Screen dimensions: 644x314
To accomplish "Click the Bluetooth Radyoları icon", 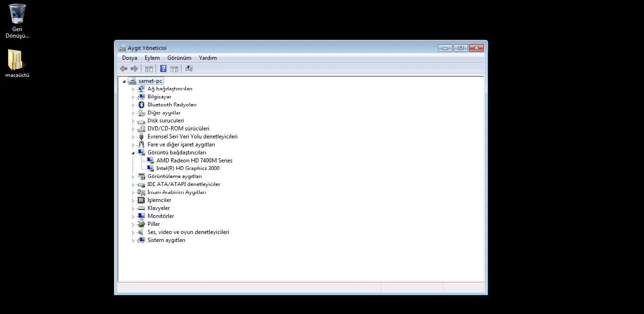I will click(141, 105).
